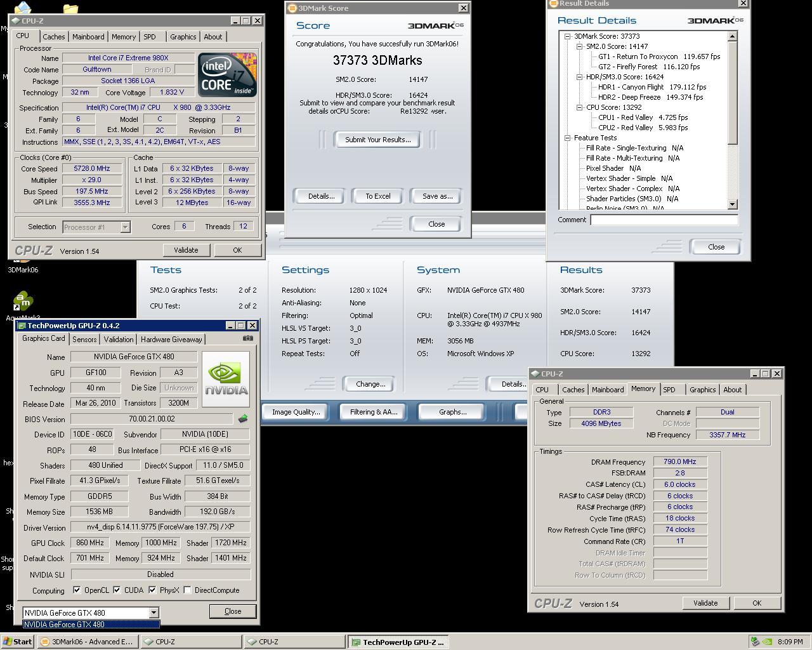The width and height of the screenshot is (812, 650).
Task: Collapse the 3DMark Score tree node
Action: [x=568, y=36]
